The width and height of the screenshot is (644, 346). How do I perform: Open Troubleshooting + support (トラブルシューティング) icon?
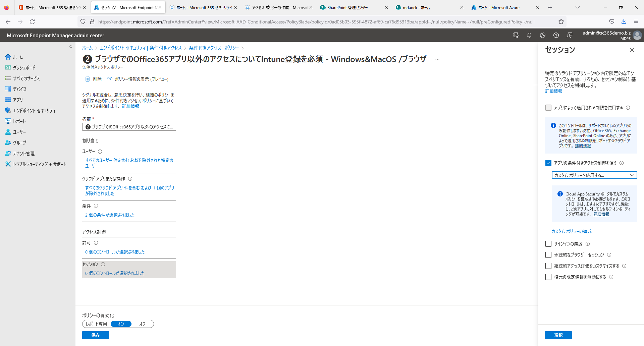point(8,164)
